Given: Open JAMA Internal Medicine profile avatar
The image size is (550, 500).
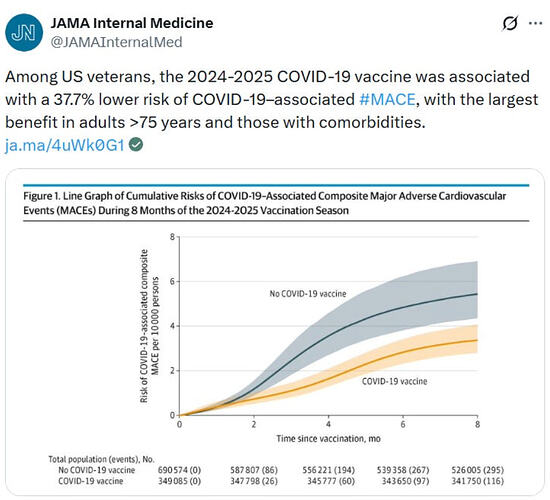Looking at the screenshot, I should pos(24,33).
